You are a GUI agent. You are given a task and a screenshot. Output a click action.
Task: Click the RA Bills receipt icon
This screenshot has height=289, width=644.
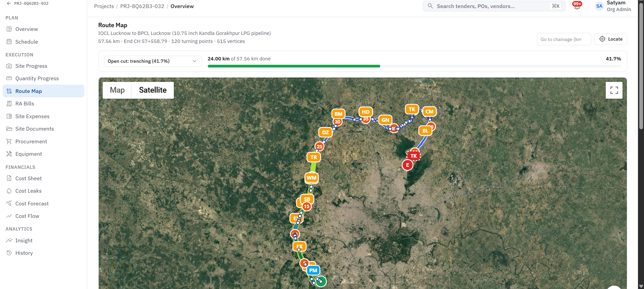9,104
